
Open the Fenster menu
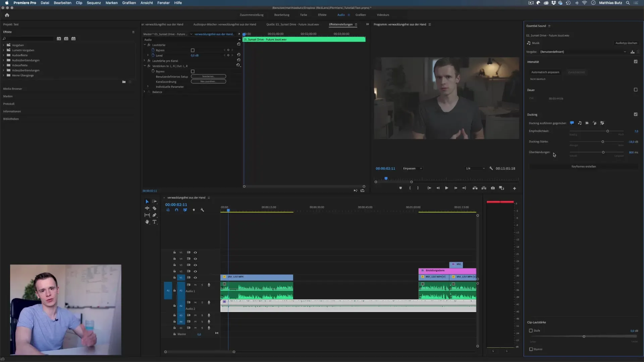click(164, 3)
